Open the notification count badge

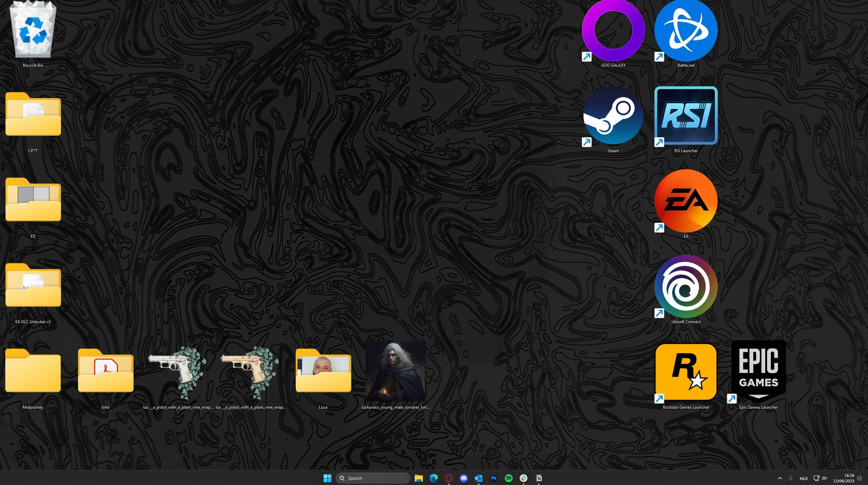click(860, 478)
